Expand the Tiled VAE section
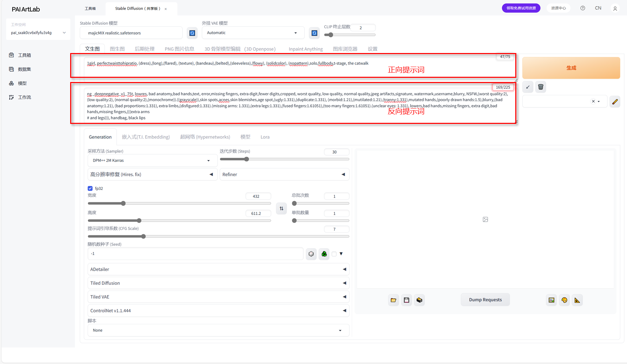Image resolution: width=627 pixels, height=364 pixels. pyautogui.click(x=218, y=297)
